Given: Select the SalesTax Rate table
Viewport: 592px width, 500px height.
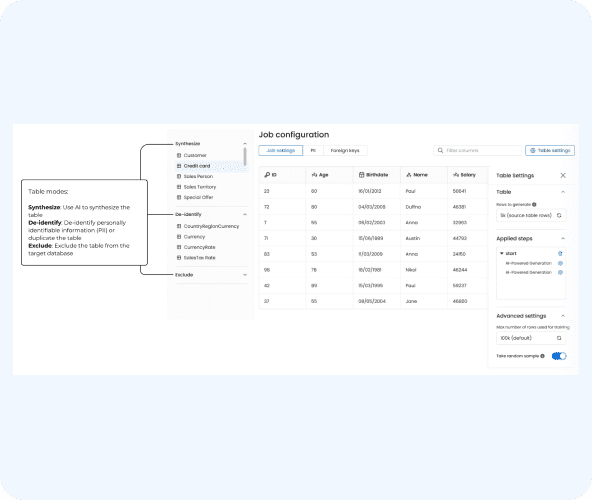Looking at the screenshot, I should (211, 258).
